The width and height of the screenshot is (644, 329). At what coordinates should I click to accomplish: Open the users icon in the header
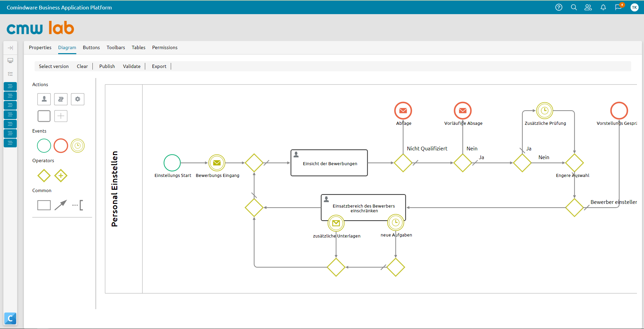pos(588,7)
